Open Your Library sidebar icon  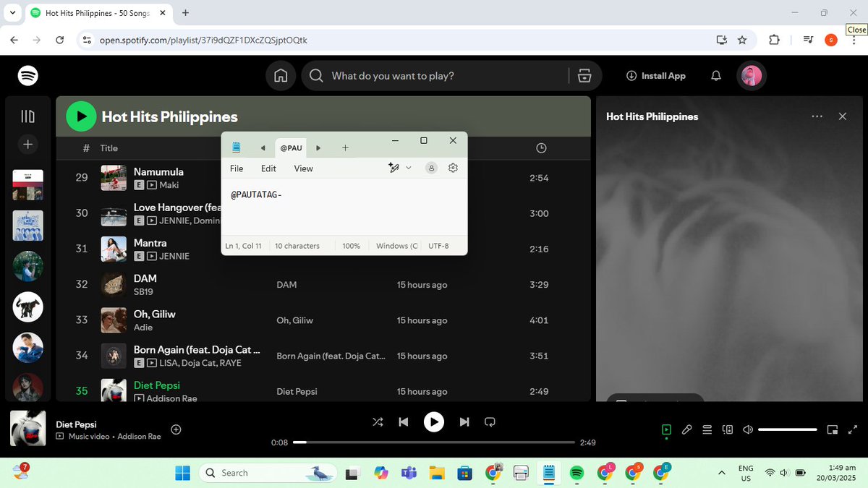[27, 116]
